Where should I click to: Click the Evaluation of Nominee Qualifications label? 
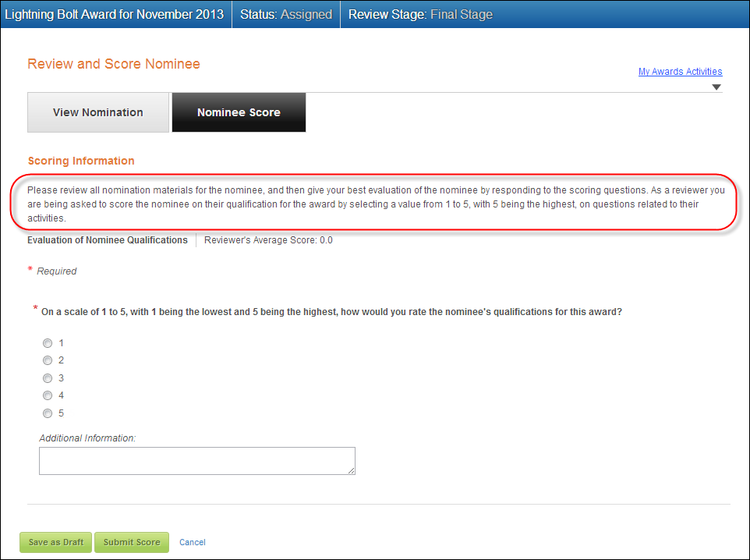tap(108, 240)
